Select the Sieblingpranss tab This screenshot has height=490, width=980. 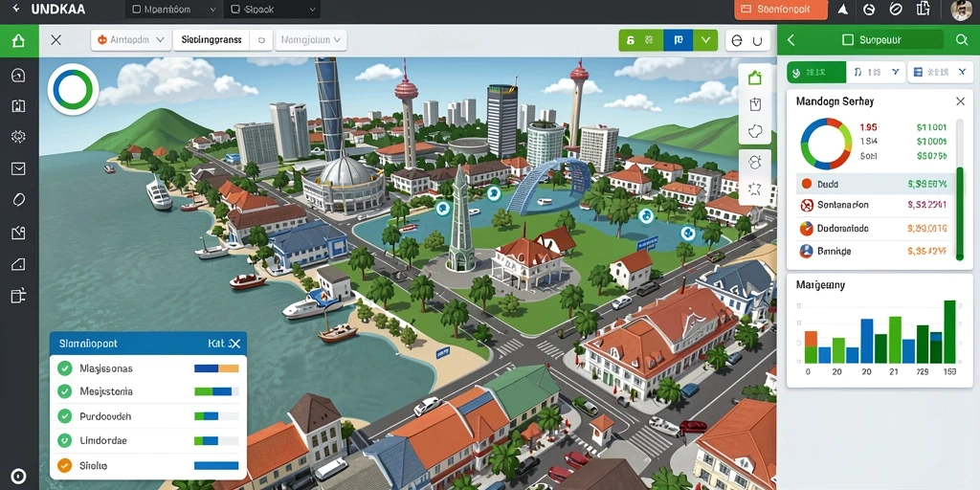tap(212, 40)
